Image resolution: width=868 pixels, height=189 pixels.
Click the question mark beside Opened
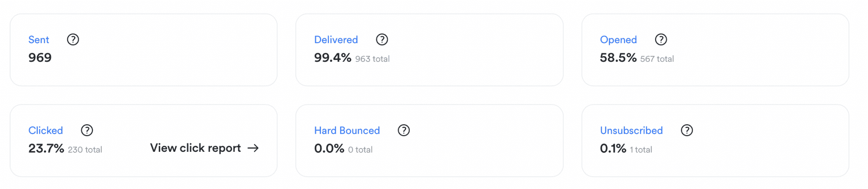coord(661,40)
